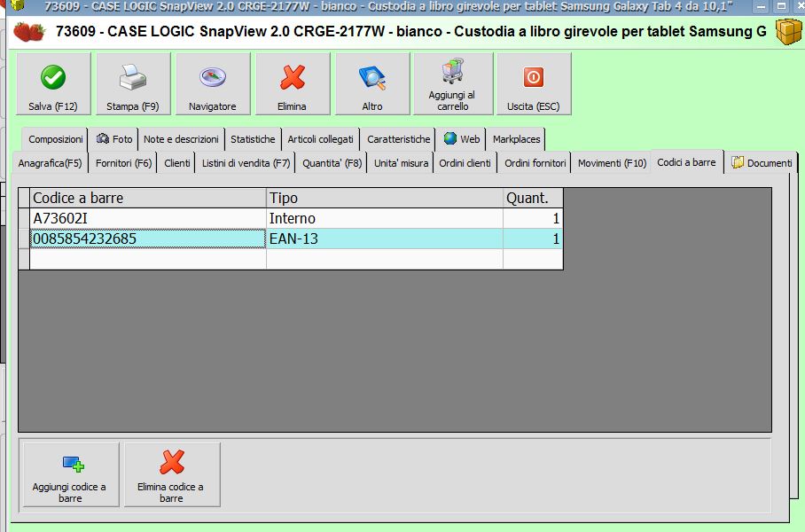
Task: Click the EAN-13 type cell
Action: (385, 239)
